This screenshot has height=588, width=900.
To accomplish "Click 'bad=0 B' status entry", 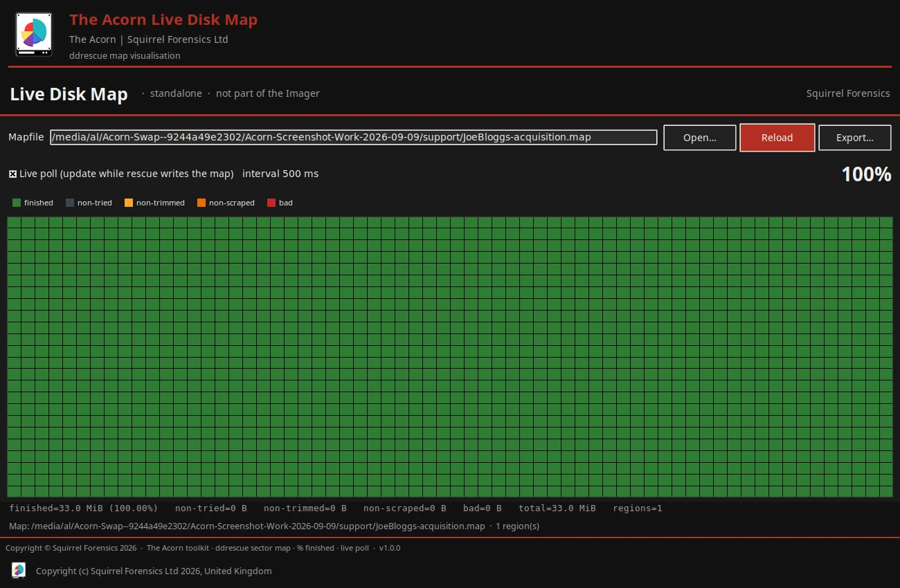I will point(483,508).
